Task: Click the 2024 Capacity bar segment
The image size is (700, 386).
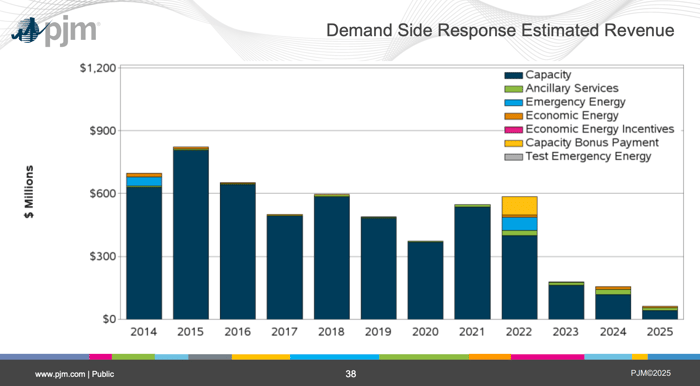Action: (x=613, y=307)
